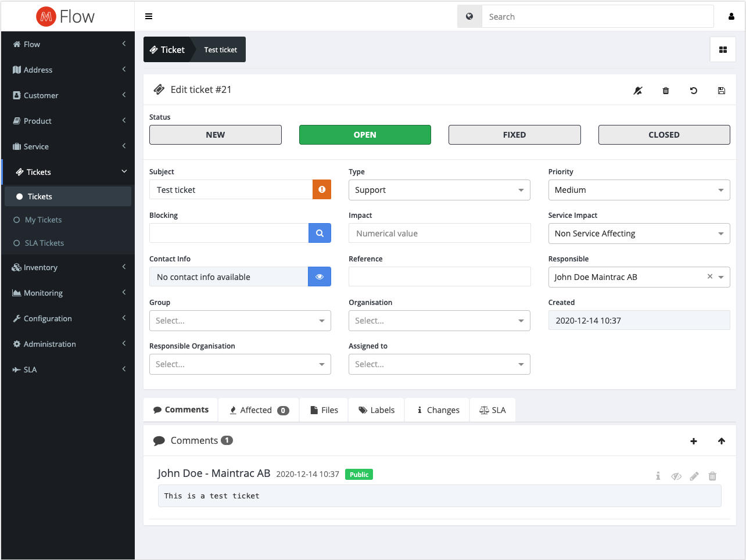
Task: Click the save ticket floppy disk icon
Action: 721,91
